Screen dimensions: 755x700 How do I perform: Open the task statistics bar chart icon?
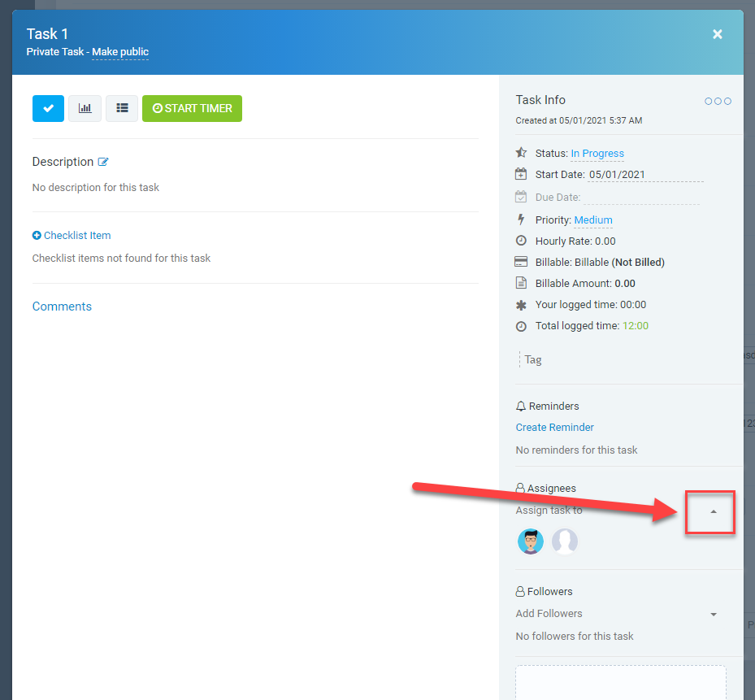click(85, 108)
